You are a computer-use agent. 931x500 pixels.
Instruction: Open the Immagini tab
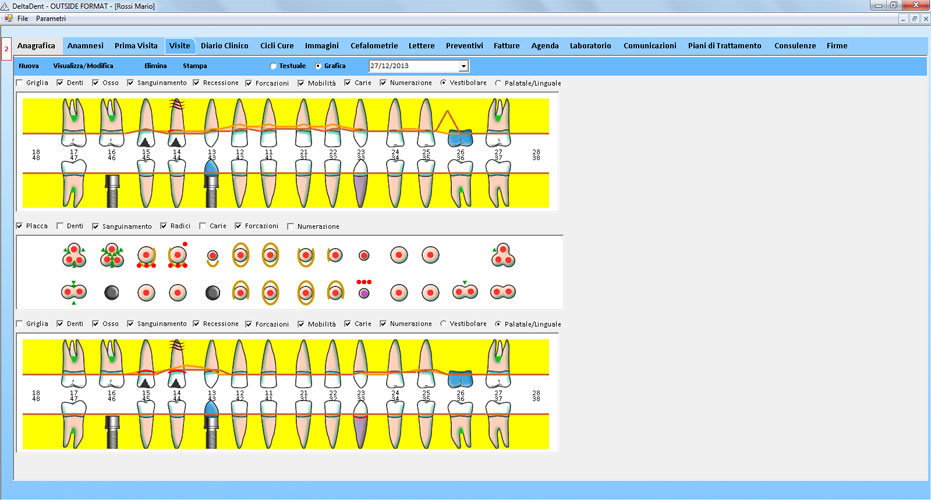(322, 46)
